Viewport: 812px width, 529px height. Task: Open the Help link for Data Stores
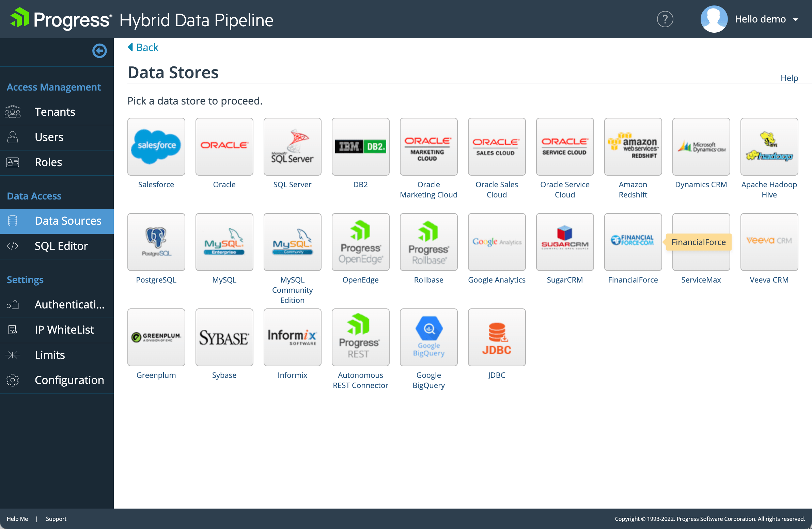click(x=789, y=78)
